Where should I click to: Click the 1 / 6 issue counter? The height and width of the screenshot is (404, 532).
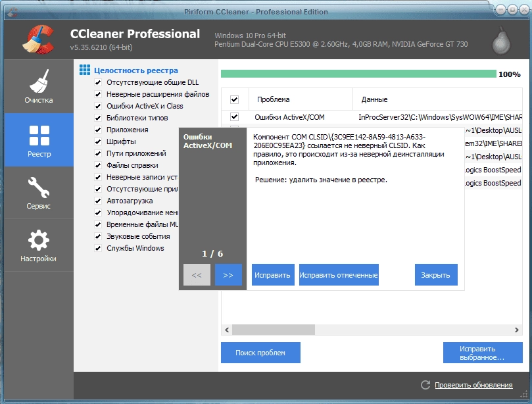click(212, 253)
